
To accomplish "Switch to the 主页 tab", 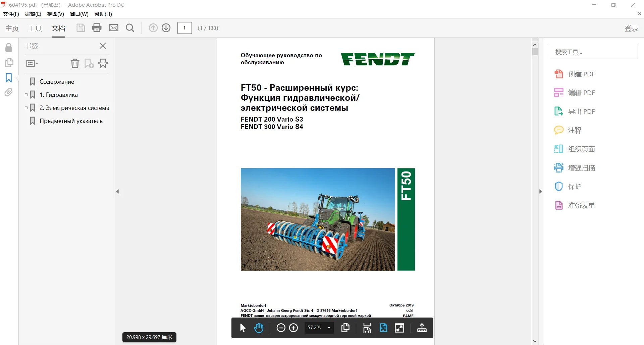I will (x=12, y=28).
